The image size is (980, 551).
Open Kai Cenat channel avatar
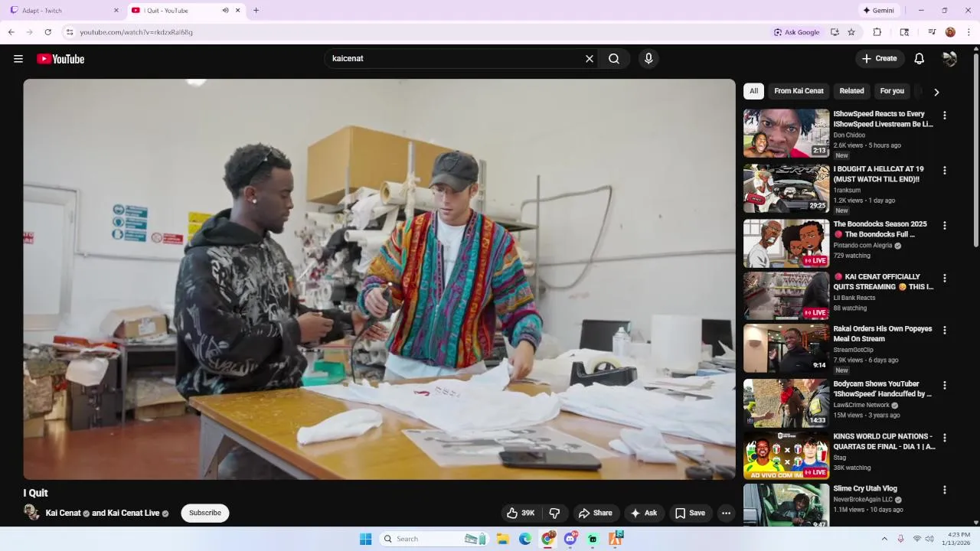(31, 513)
